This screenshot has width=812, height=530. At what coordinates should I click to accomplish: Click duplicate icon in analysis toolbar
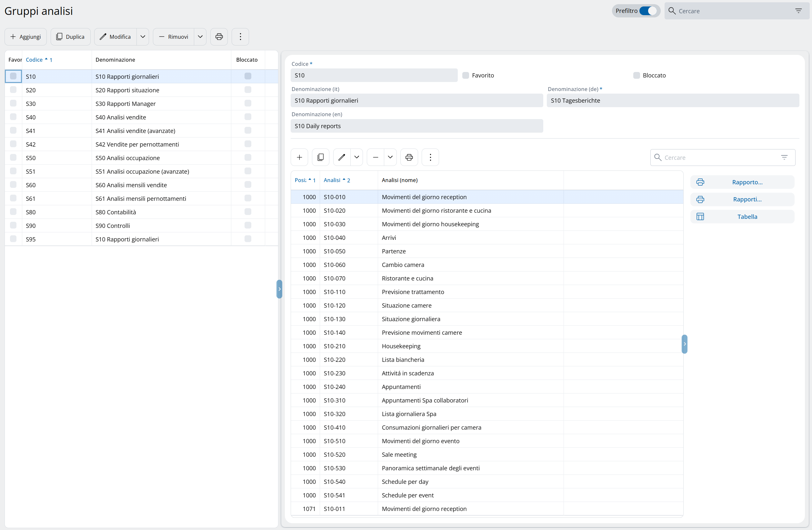click(x=320, y=157)
